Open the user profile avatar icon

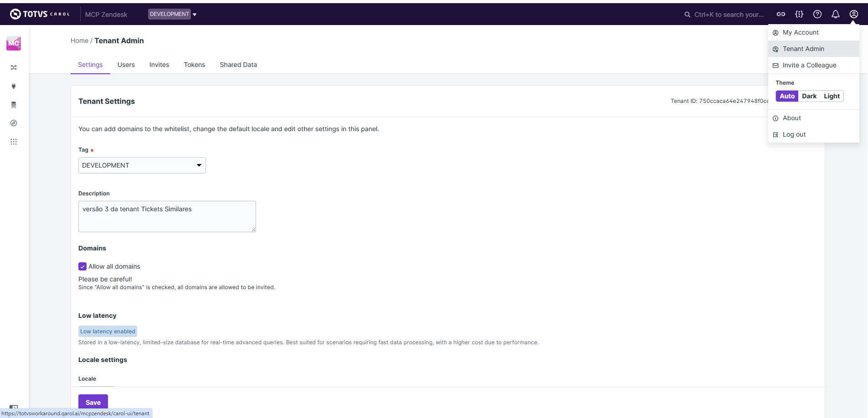pyautogui.click(x=853, y=14)
